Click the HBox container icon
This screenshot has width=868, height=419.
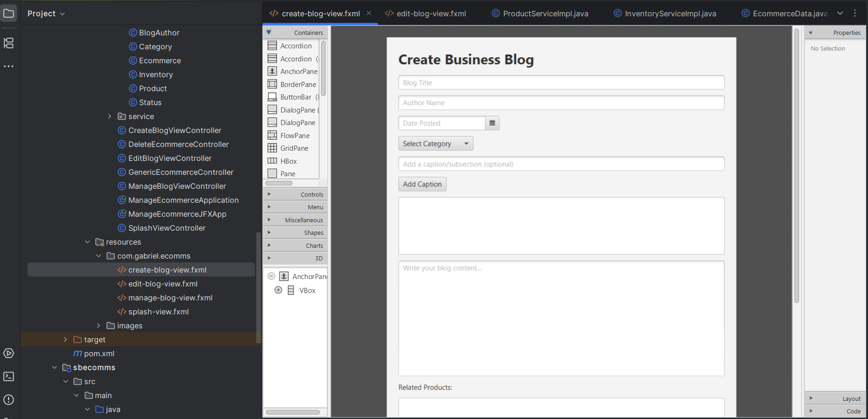click(272, 161)
